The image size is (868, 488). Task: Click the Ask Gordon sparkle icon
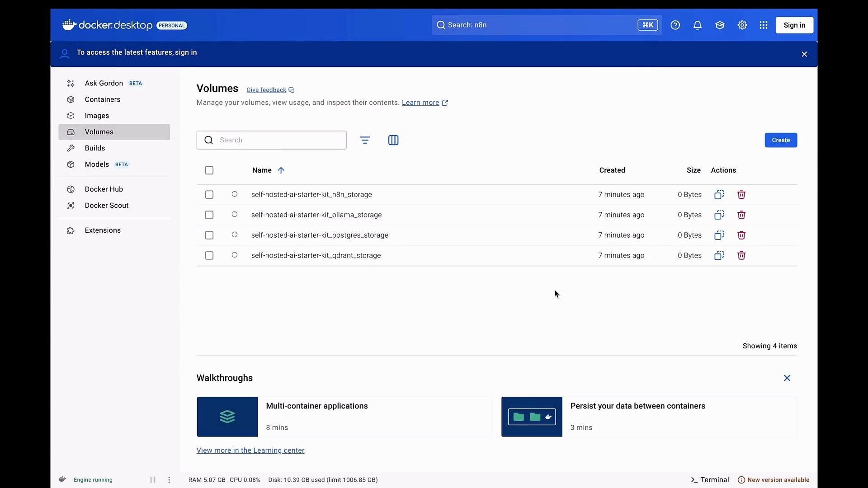(x=71, y=83)
